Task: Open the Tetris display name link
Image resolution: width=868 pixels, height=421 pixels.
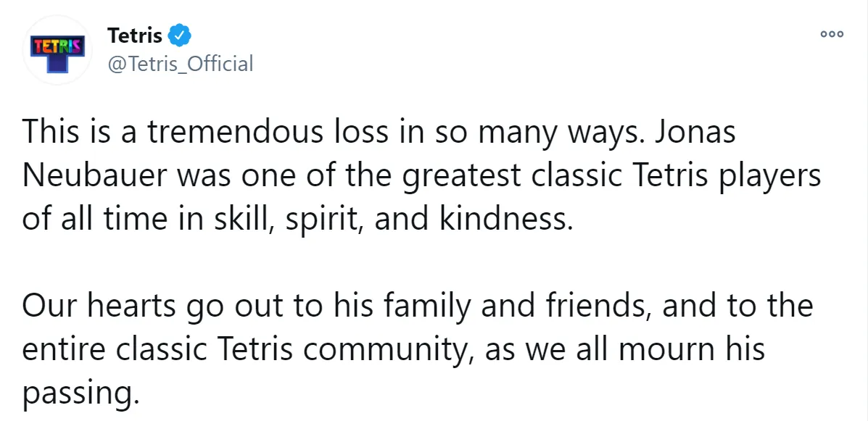Action: point(135,34)
